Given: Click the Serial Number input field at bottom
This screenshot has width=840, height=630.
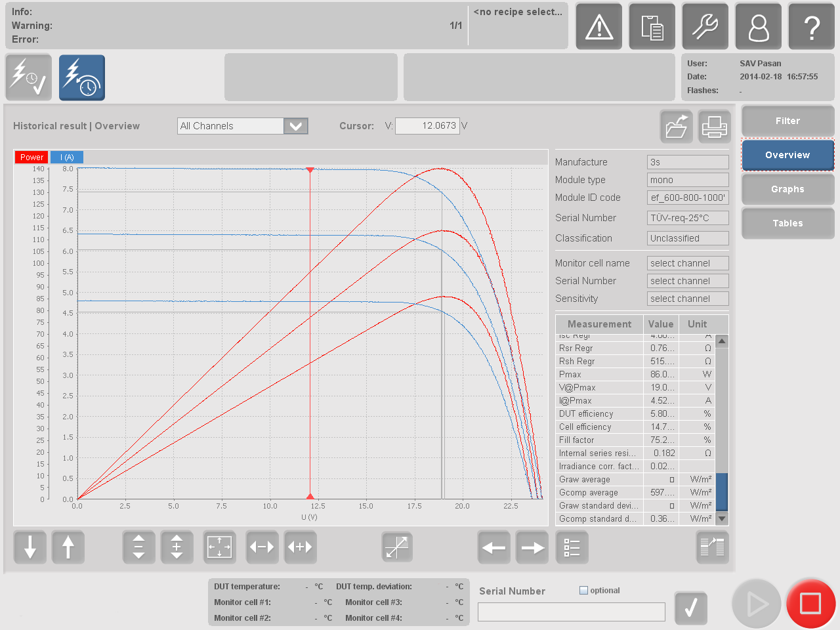Looking at the screenshot, I should coord(571,612).
